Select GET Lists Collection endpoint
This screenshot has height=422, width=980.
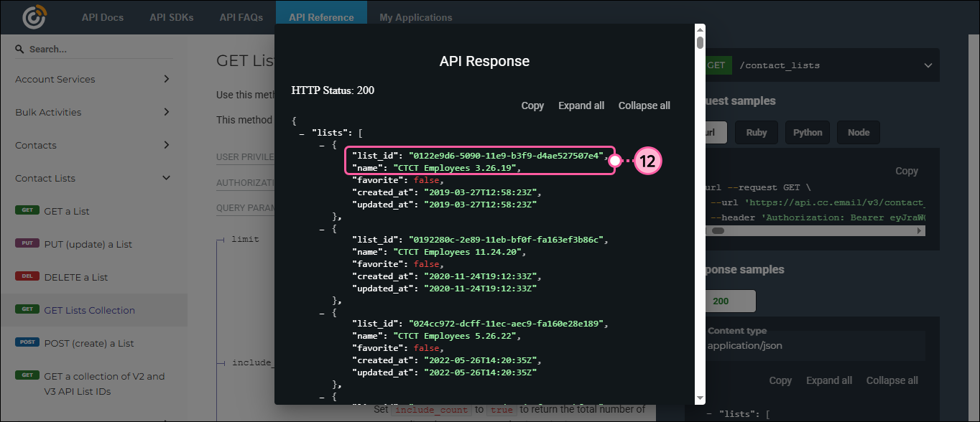pos(93,310)
